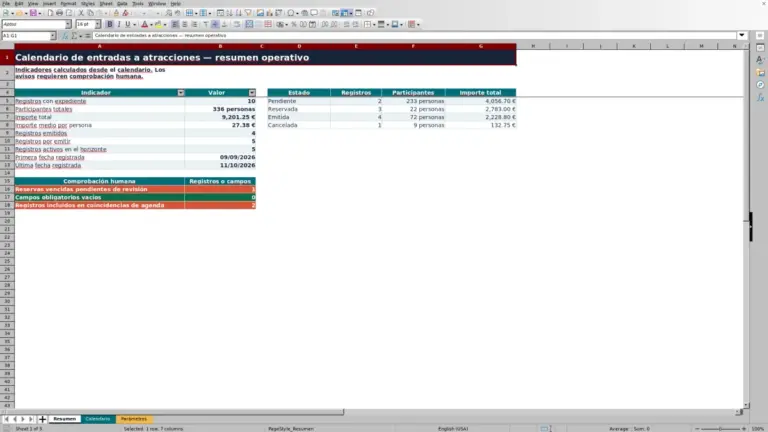Toggle Wrap Text button
The width and height of the screenshot is (768, 432).
coord(237,24)
